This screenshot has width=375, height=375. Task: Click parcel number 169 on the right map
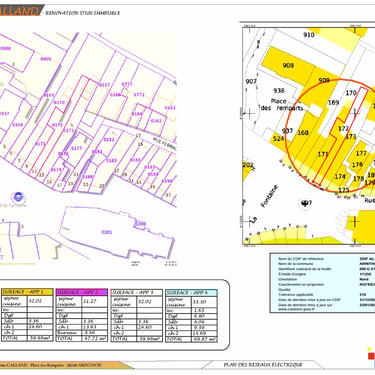coord(333,103)
